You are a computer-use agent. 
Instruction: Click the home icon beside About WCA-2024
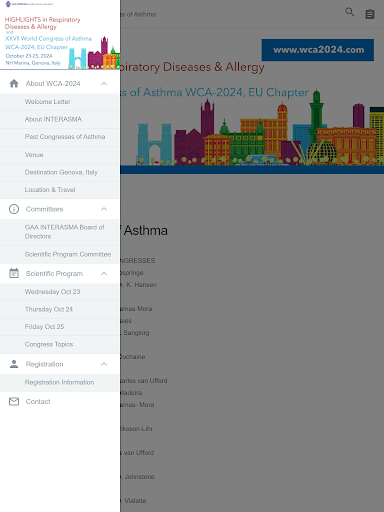[x=14, y=83]
